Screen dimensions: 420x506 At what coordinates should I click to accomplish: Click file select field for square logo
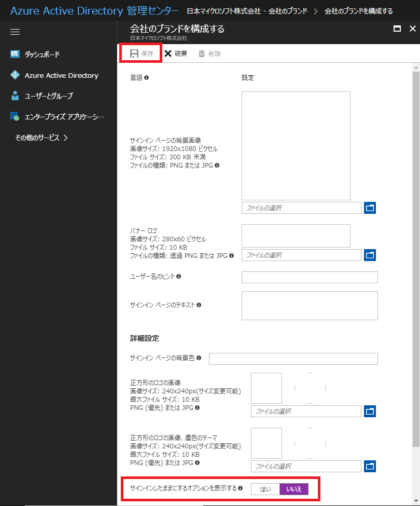pos(306,411)
